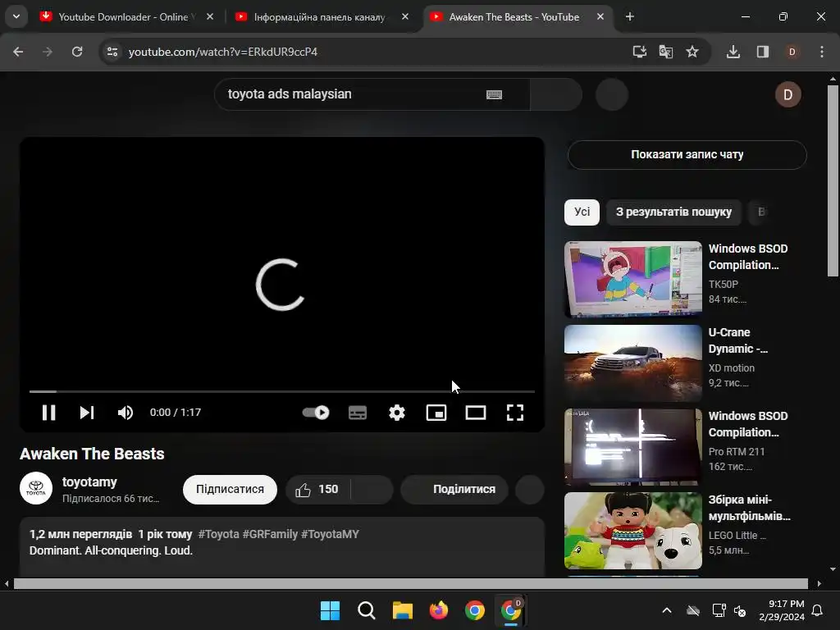Click the Показати запис чату button
This screenshot has height=630, width=840.
(687, 155)
